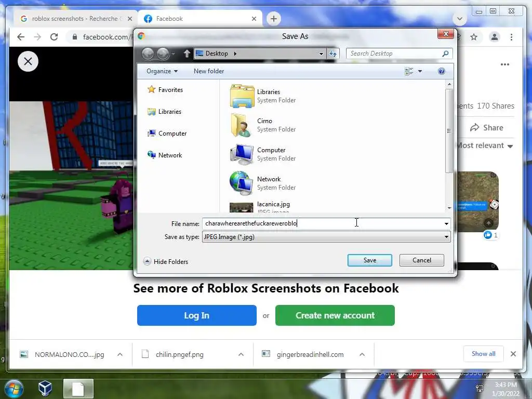Close the Facebook photo viewer with X
Image resolution: width=532 pixels, height=399 pixels.
point(28,61)
